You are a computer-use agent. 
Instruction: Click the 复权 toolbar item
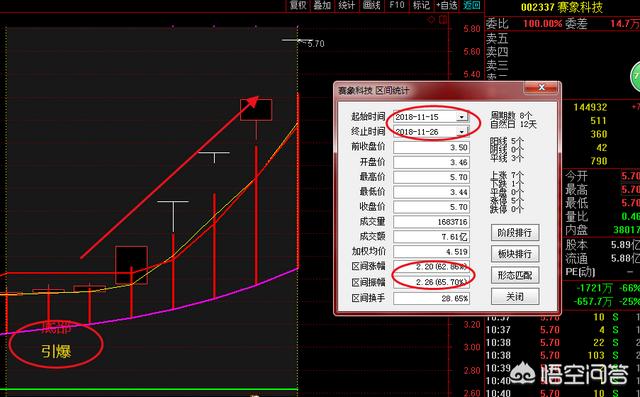tap(298, 5)
